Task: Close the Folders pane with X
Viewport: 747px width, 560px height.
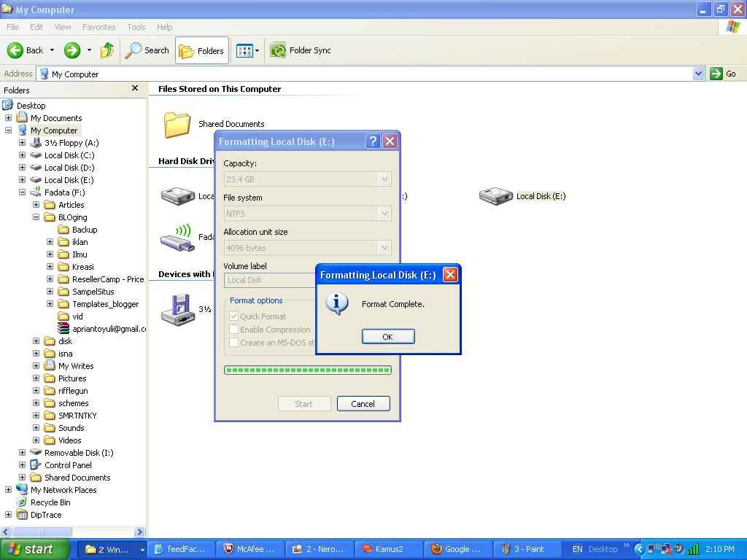Action: coord(135,88)
